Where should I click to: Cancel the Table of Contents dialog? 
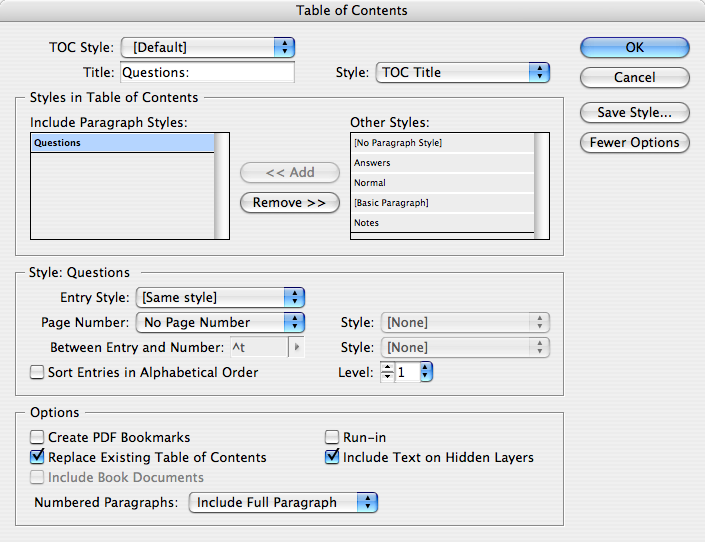point(634,77)
